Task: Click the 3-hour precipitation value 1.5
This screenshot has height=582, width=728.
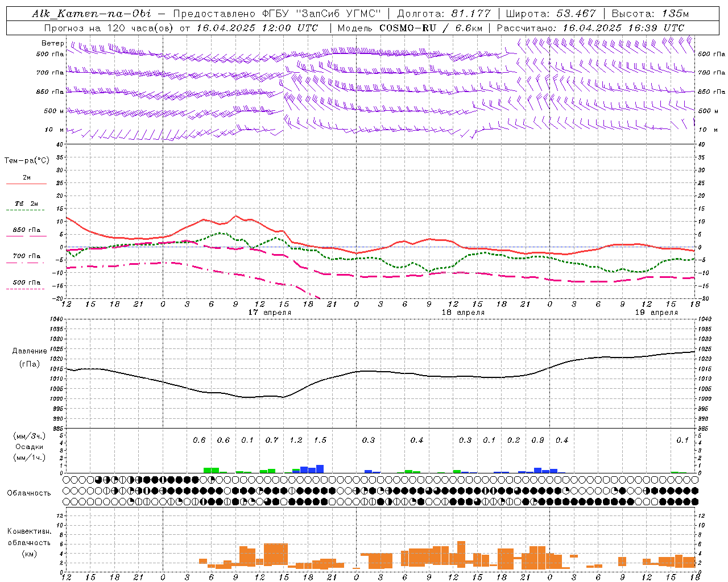Action: [x=320, y=440]
